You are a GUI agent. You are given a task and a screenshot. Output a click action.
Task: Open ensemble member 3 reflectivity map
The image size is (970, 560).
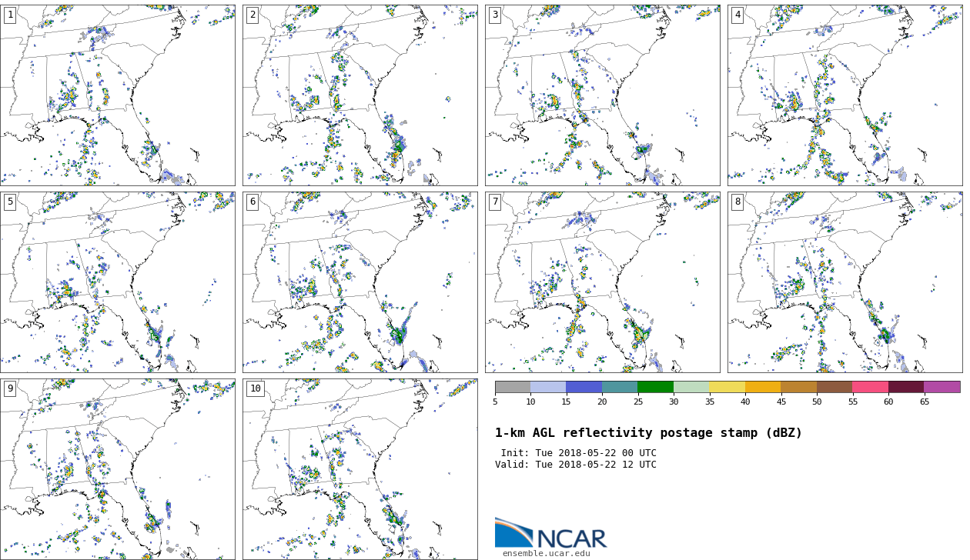602,95
